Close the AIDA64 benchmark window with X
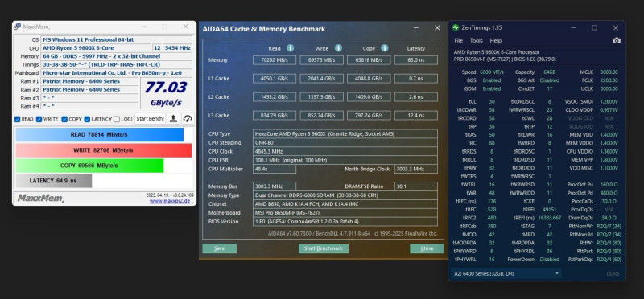 coord(437,28)
